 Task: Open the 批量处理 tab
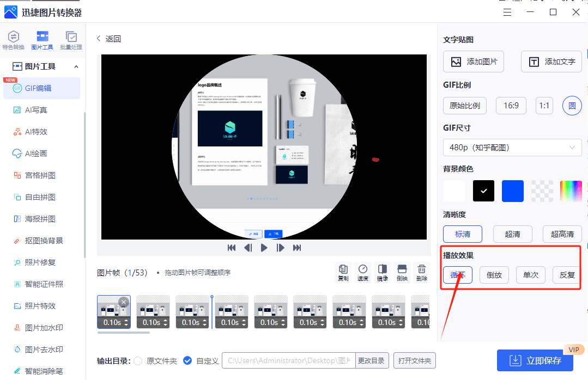(71, 40)
